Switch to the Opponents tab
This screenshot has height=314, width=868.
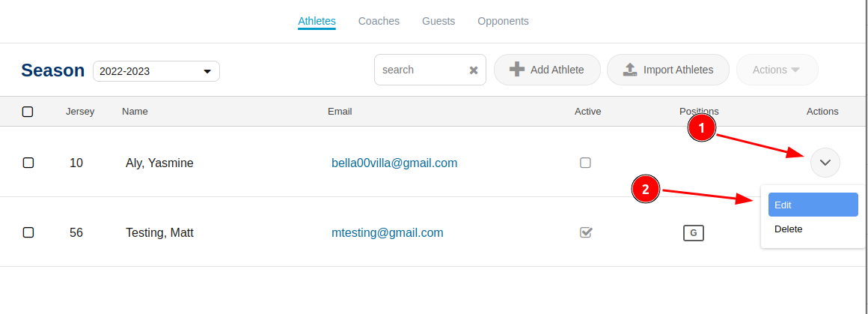pos(503,21)
